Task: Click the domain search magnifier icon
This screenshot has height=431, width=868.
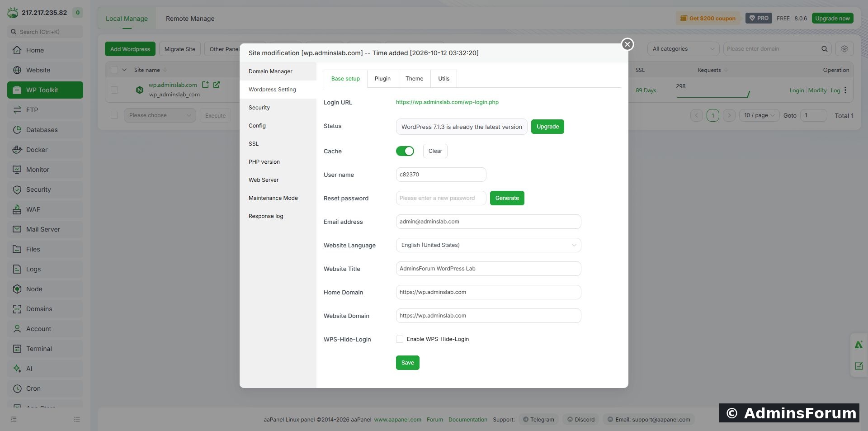Action: [824, 49]
